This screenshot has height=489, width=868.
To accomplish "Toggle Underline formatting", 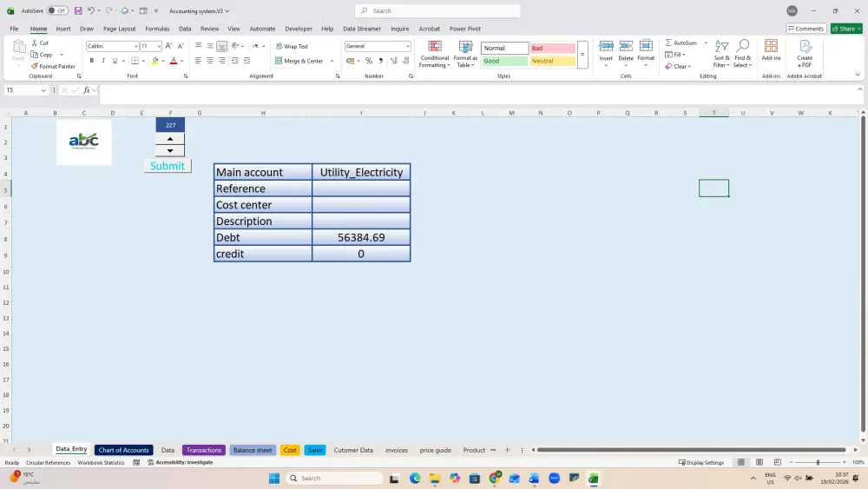I will [x=115, y=60].
